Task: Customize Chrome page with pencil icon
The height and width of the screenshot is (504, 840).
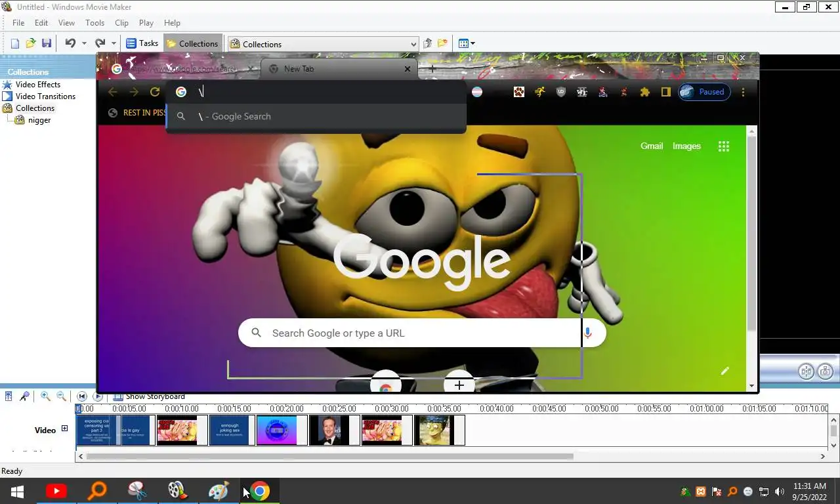Action: point(724,371)
